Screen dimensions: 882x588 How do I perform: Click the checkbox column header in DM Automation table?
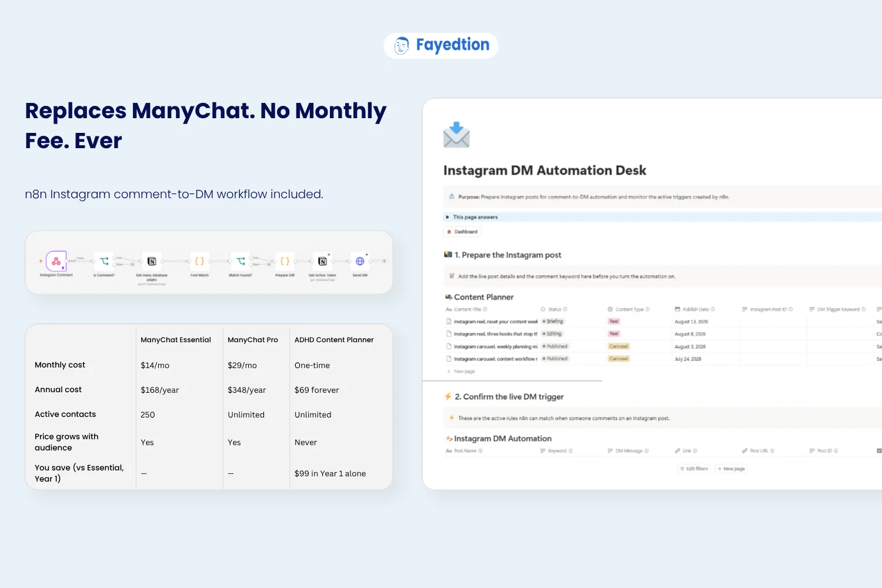pos(879,451)
